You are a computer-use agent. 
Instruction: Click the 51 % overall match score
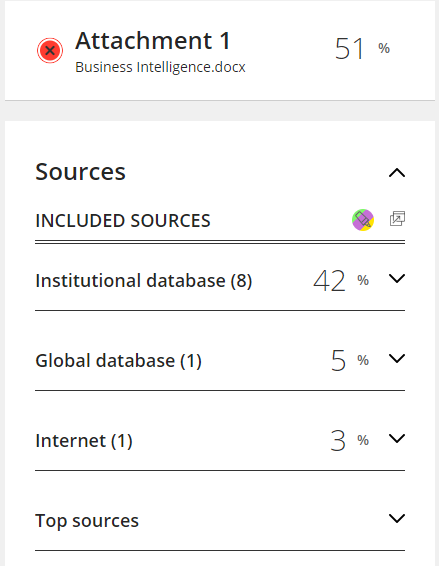pyautogui.click(x=362, y=49)
